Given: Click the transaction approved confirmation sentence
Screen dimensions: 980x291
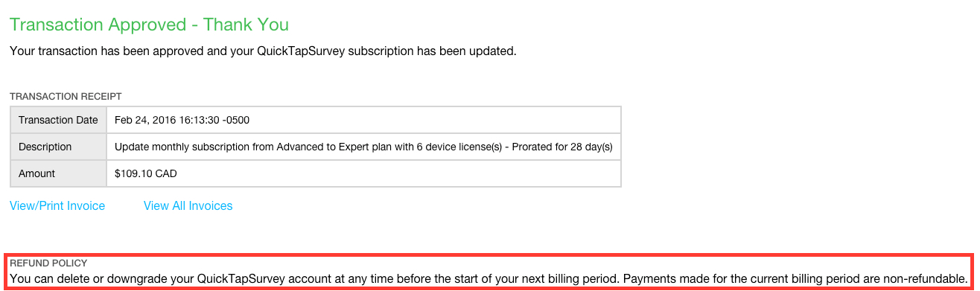Looking at the screenshot, I should coord(263,51).
